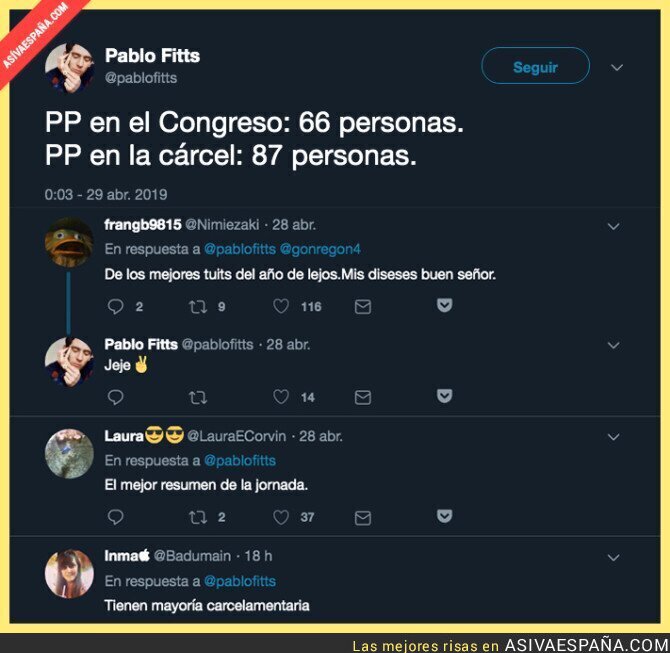Viewport: 670px width, 653px height.
Task: View Pablo Fitts' profile picture at top
Action: coord(69,68)
